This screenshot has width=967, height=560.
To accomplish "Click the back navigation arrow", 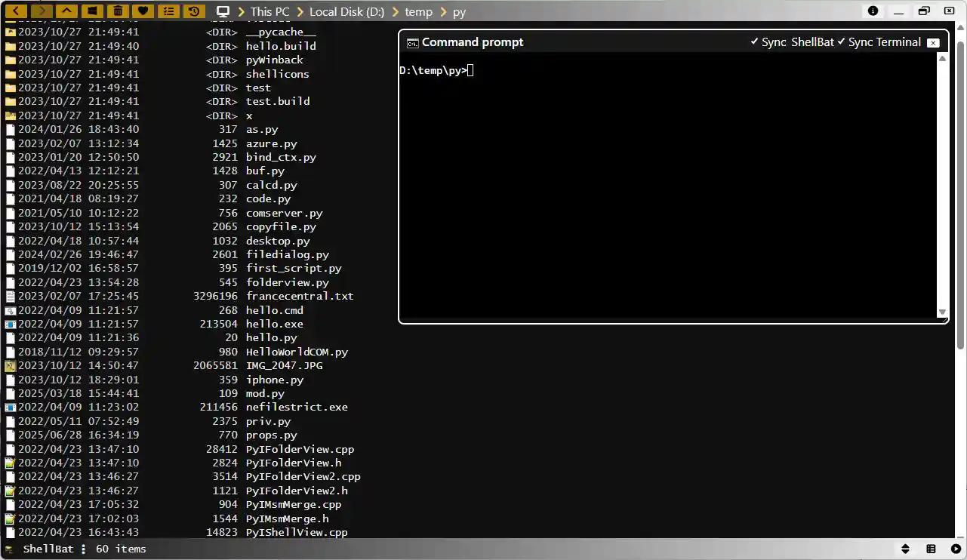I will [16, 11].
